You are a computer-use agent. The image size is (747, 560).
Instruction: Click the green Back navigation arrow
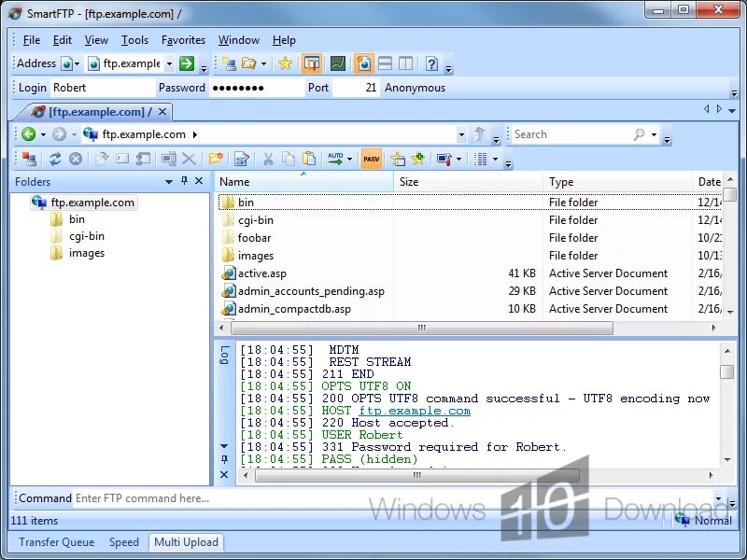pos(29,134)
